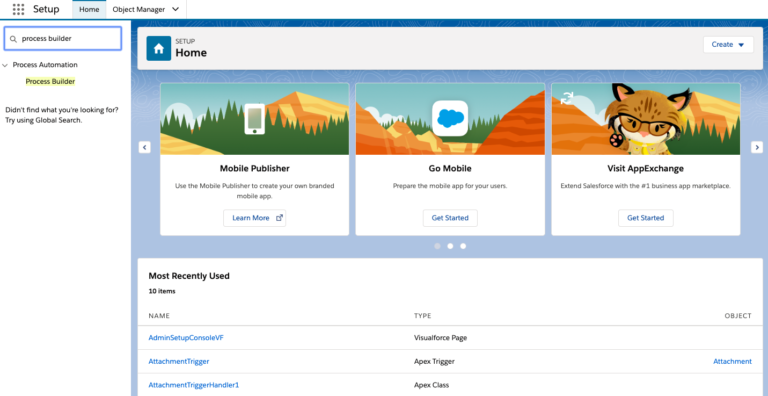
Task: Go to previous carousel slide
Action: tap(144, 147)
